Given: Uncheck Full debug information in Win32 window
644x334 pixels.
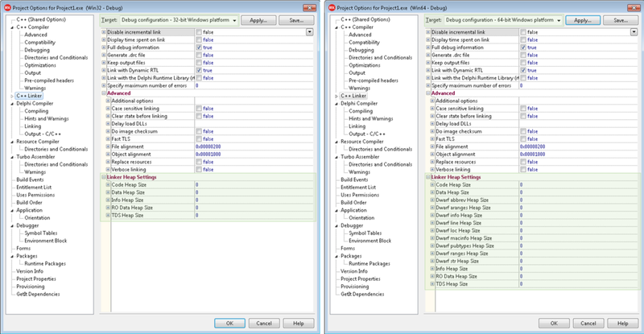Looking at the screenshot, I should pos(199,47).
